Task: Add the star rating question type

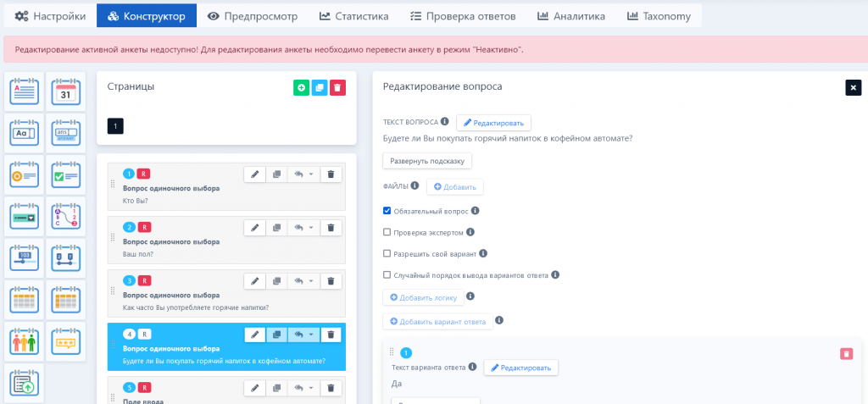Action: 66,341
